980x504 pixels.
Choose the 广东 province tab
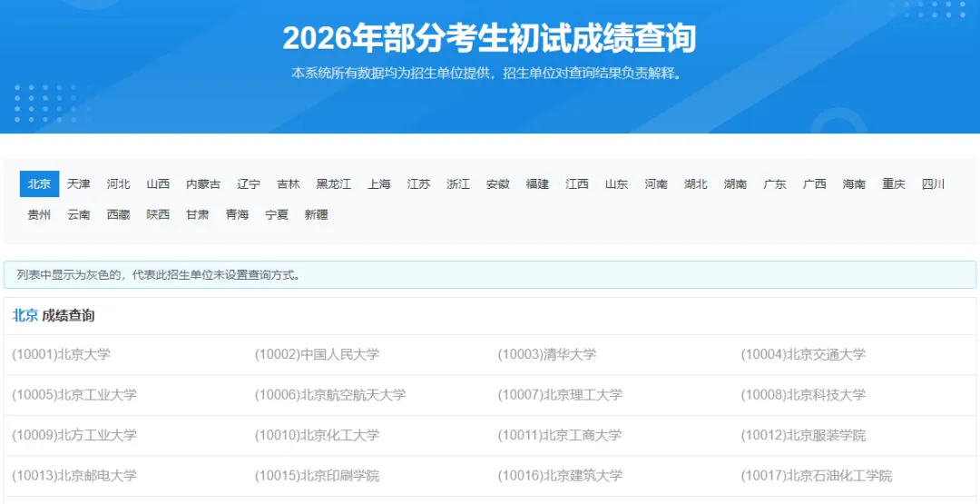(775, 183)
